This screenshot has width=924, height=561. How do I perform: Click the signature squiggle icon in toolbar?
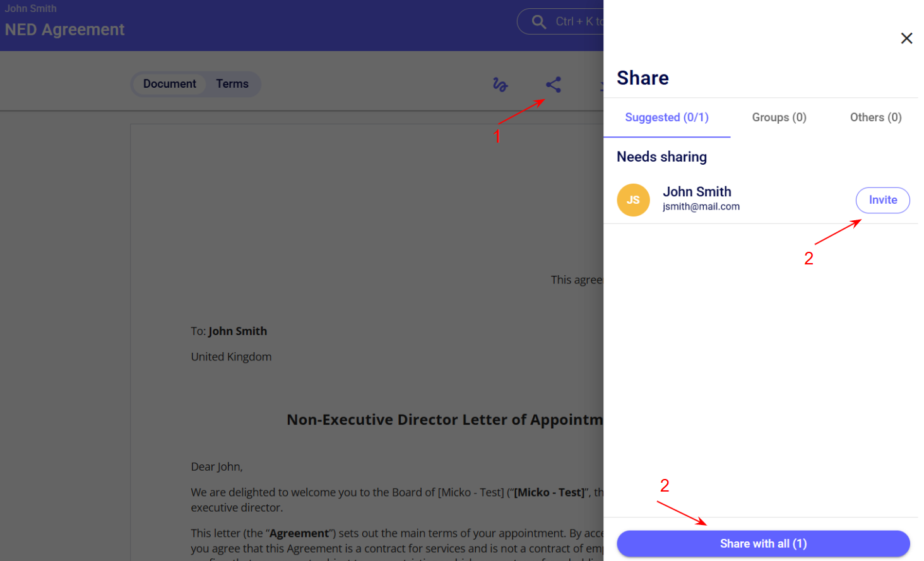(500, 85)
